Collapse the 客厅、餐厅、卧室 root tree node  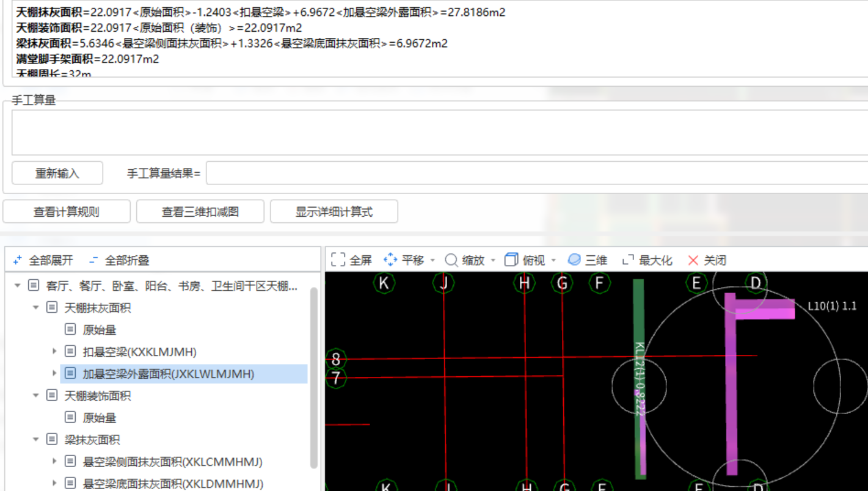tap(18, 286)
